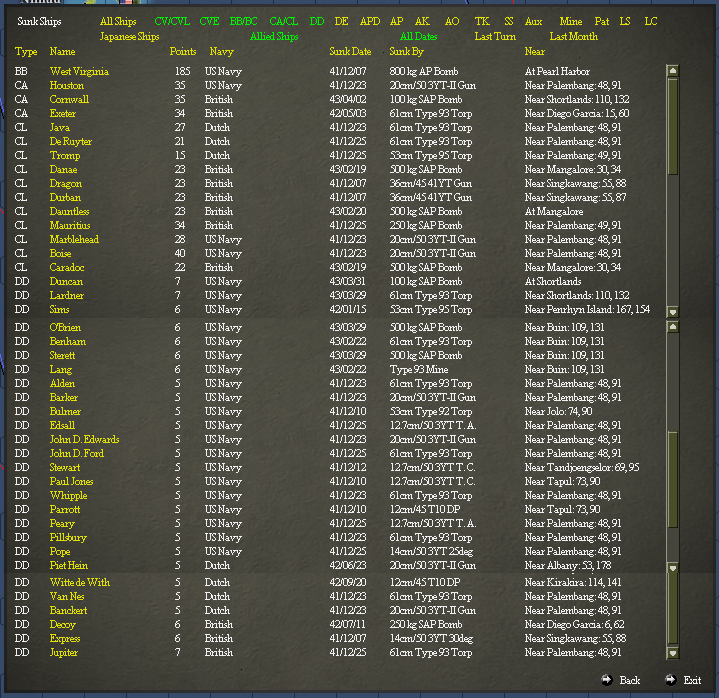The width and height of the screenshot is (719, 698).
Task: Sort list by Name column header
Action: point(62,52)
